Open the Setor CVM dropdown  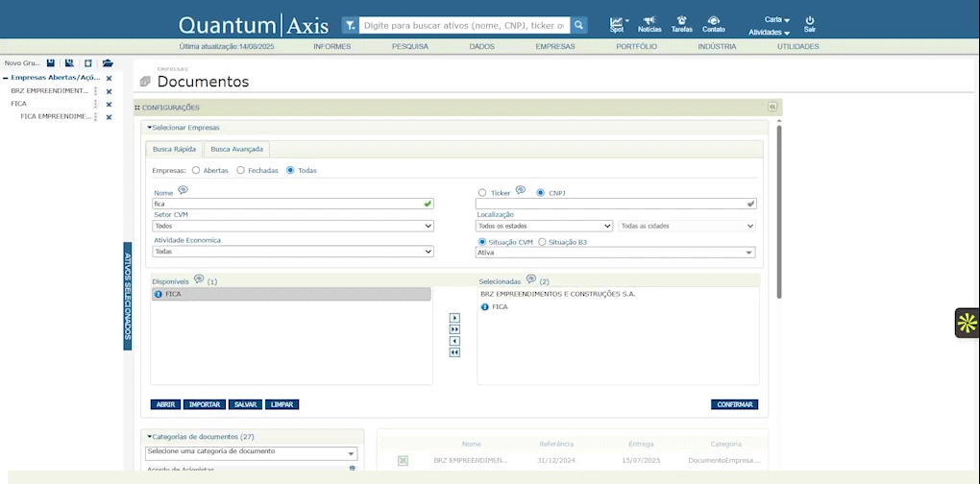[292, 226]
